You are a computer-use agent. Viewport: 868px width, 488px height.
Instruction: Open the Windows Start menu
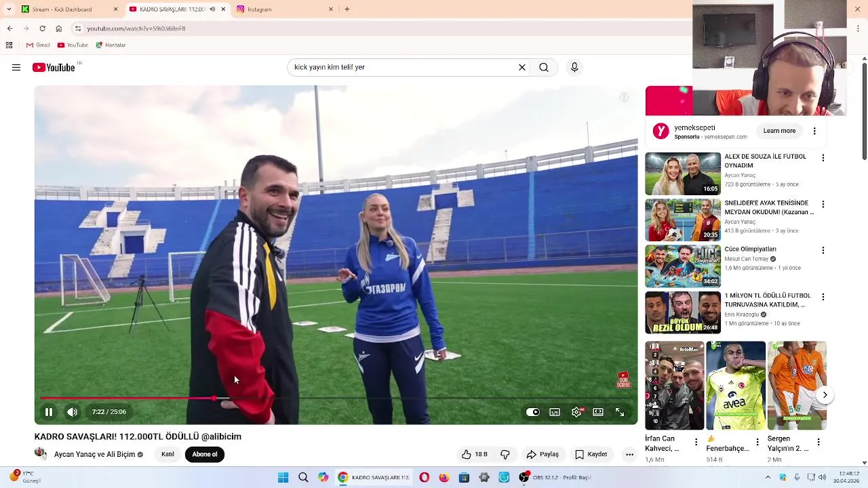(283, 477)
